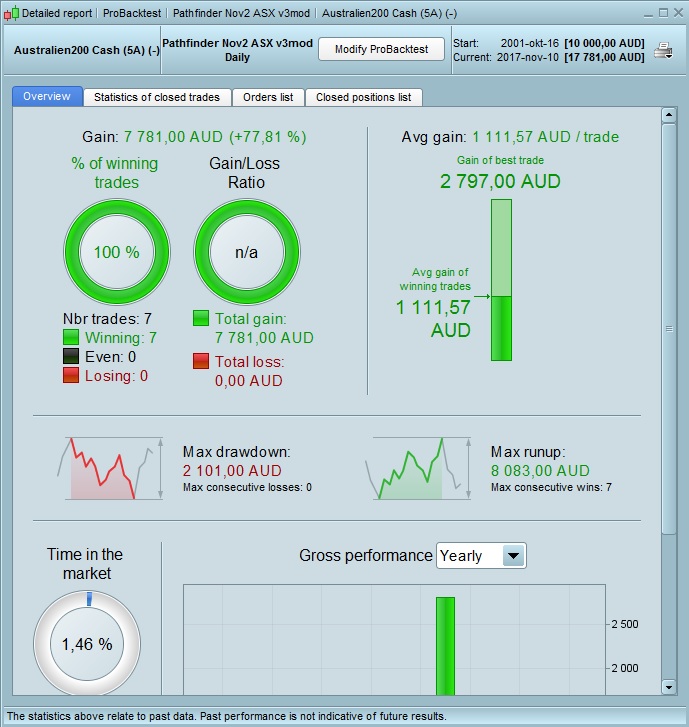This screenshot has width=689, height=727.
Task: Click Max consecutive wins: 7 text
Action: (551, 487)
